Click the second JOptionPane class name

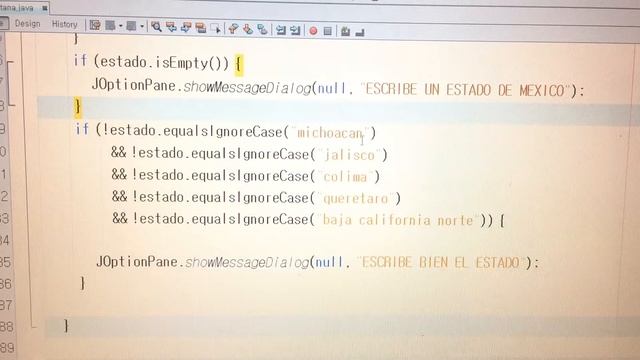(x=137, y=262)
